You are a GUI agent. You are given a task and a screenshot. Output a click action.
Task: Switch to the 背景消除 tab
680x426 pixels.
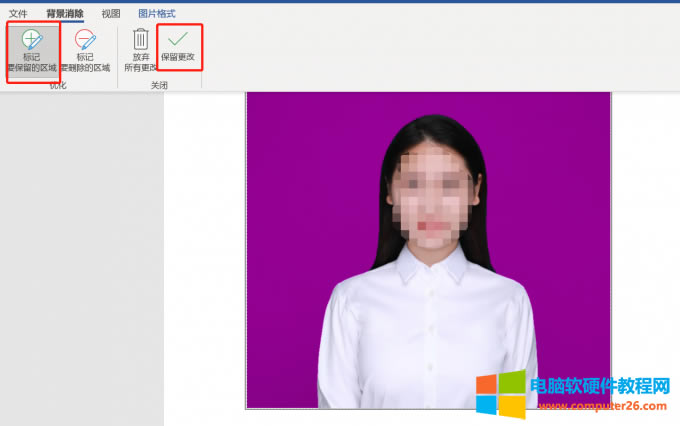tap(65, 14)
